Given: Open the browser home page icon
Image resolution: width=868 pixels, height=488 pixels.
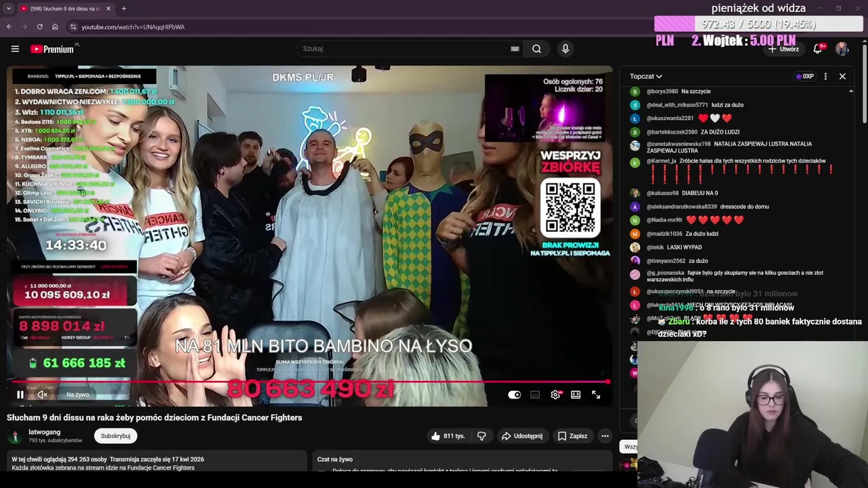Looking at the screenshot, I should (55, 27).
